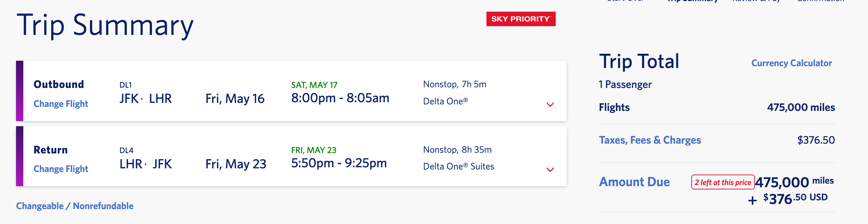Open the Taxes, Fees & Charges breakdown
This screenshot has height=224, width=868.
point(650,140)
